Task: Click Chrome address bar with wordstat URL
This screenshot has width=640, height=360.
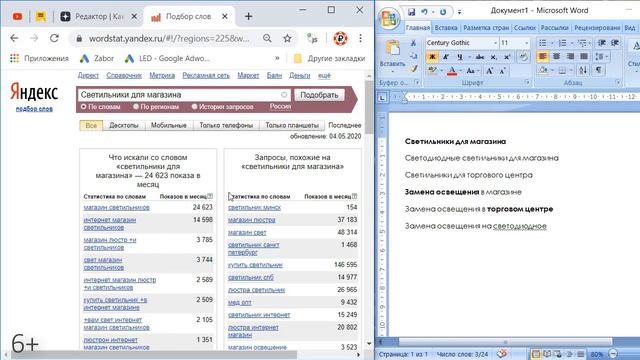Action: pyautogui.click(x=169, y=38)
